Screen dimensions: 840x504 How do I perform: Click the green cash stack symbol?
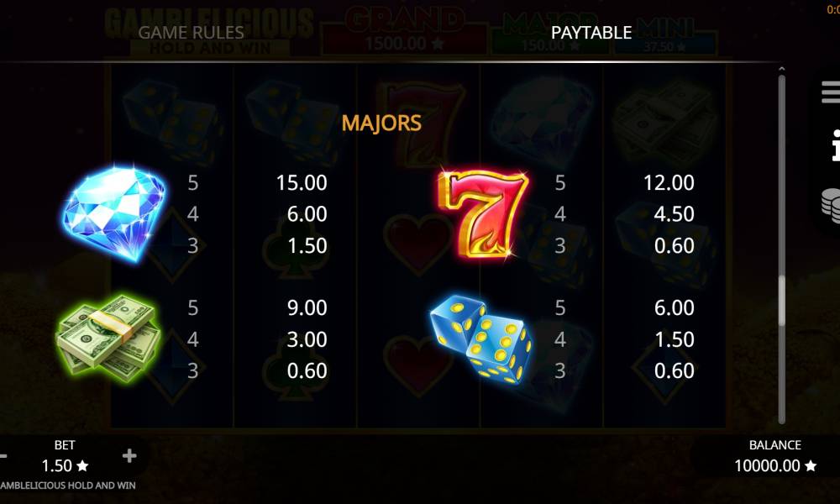(108, 338)
